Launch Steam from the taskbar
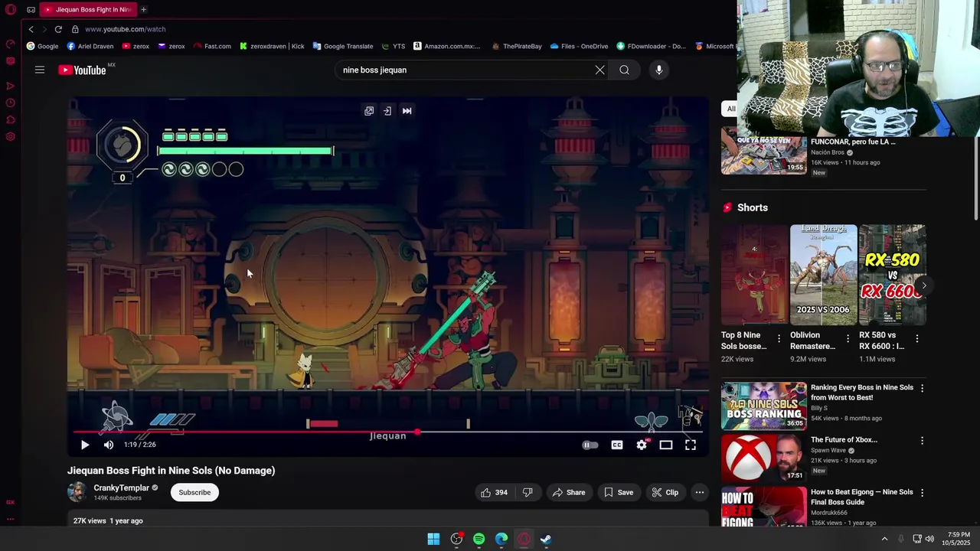Image resolution: width=980 pixels, height=551 pixels. click(x=546, y=539)
